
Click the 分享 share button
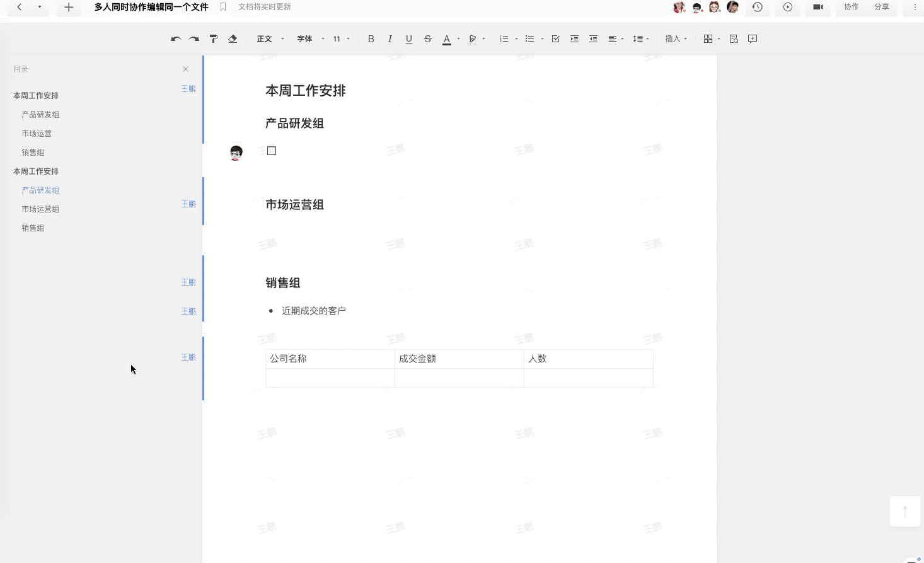coord(882,7)
